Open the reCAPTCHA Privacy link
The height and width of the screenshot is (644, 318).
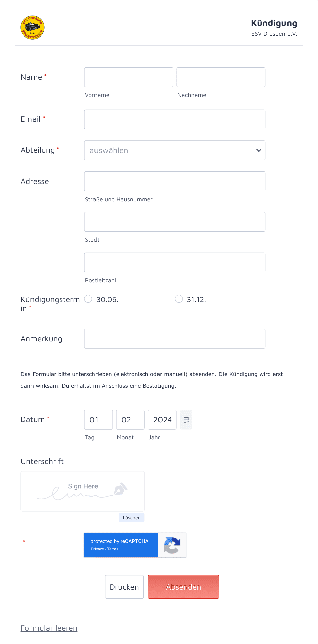97,549
